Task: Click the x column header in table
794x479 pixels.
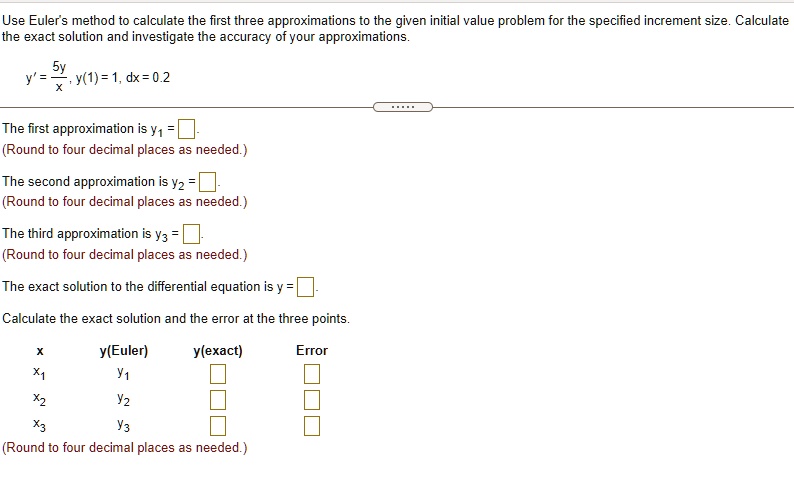Action: click(x=39, y=351)
